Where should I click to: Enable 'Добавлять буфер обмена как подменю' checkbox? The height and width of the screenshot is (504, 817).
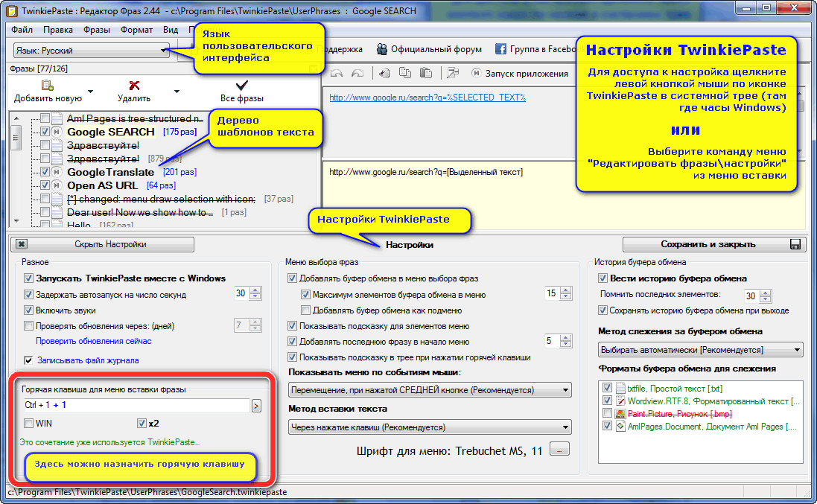[x=306, y=310]
